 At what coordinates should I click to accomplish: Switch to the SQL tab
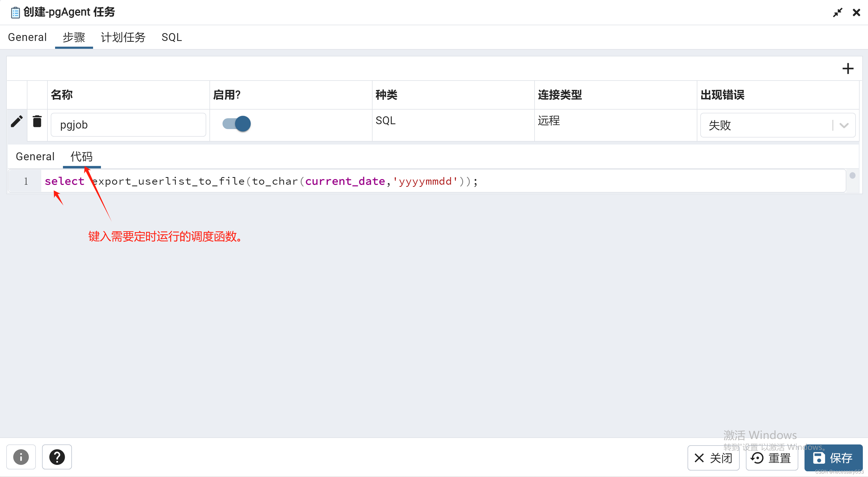pos(171,37)
